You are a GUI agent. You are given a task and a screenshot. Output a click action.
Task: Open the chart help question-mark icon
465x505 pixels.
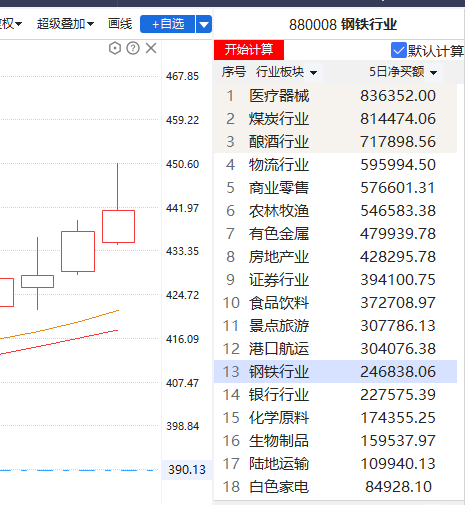pos(133,48)
